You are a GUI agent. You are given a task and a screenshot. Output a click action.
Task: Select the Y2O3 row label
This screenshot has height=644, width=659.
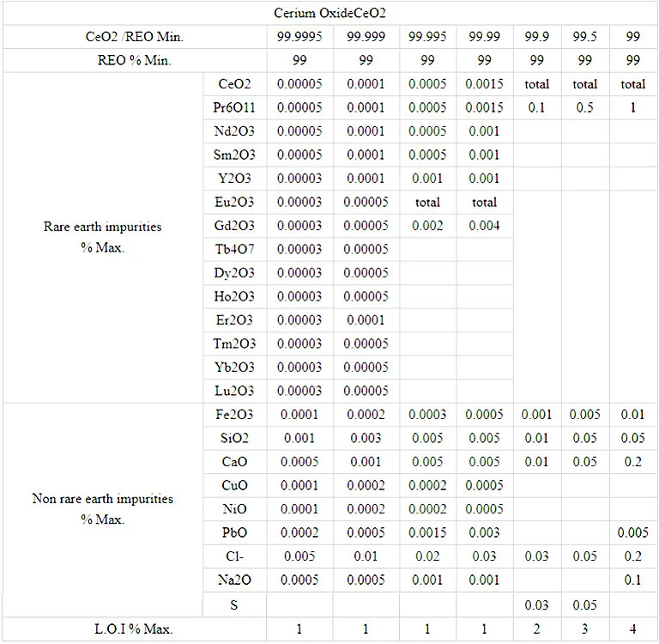(234, 179)
